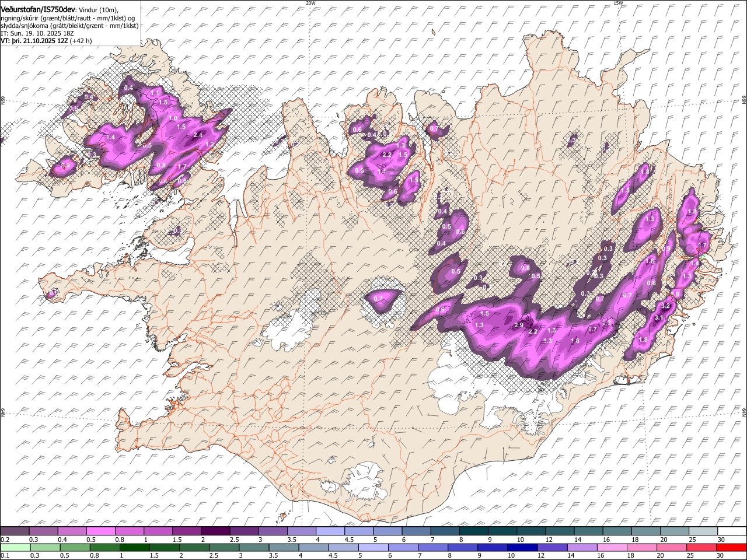Click the pale green 0.1–0.3 swatch, green legend row
Image resolution: width=747 pixels, height=560 pixels.
[x=15, y=547]
